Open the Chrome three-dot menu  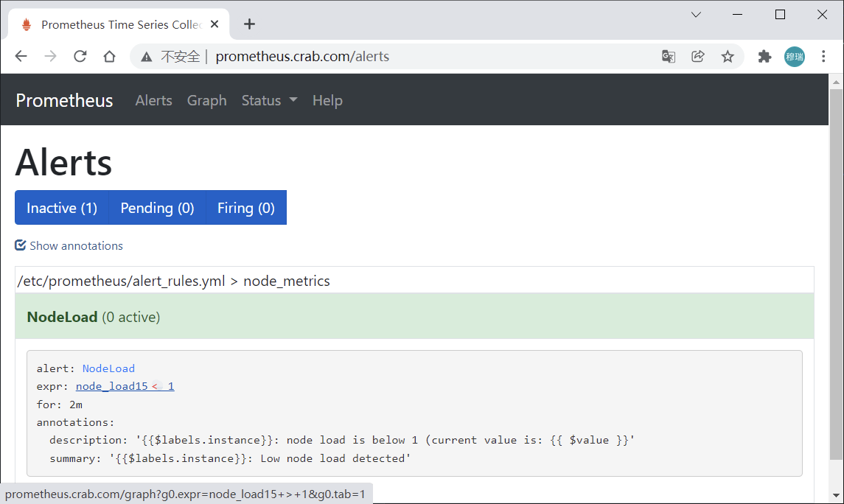coord(824,57)
